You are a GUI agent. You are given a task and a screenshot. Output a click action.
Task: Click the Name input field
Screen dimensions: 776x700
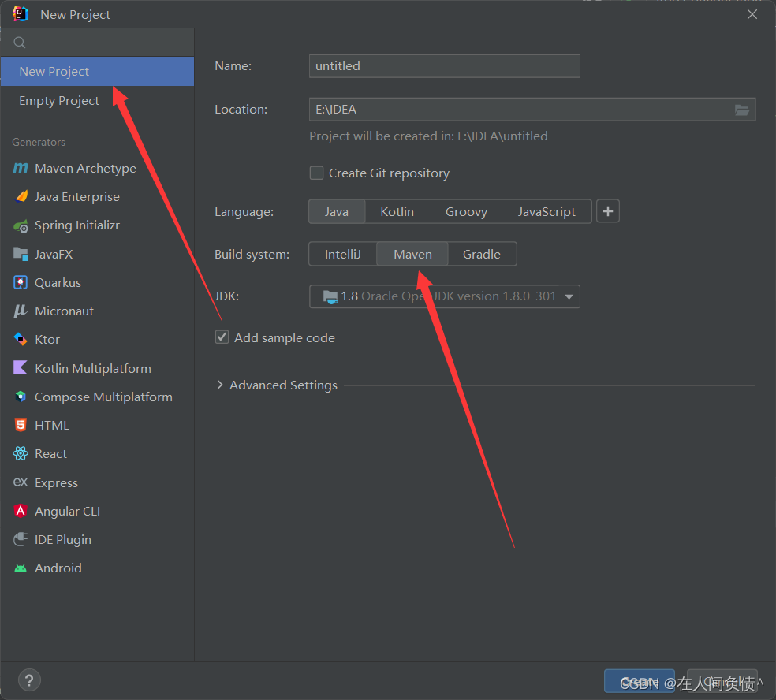pos(445,66)
